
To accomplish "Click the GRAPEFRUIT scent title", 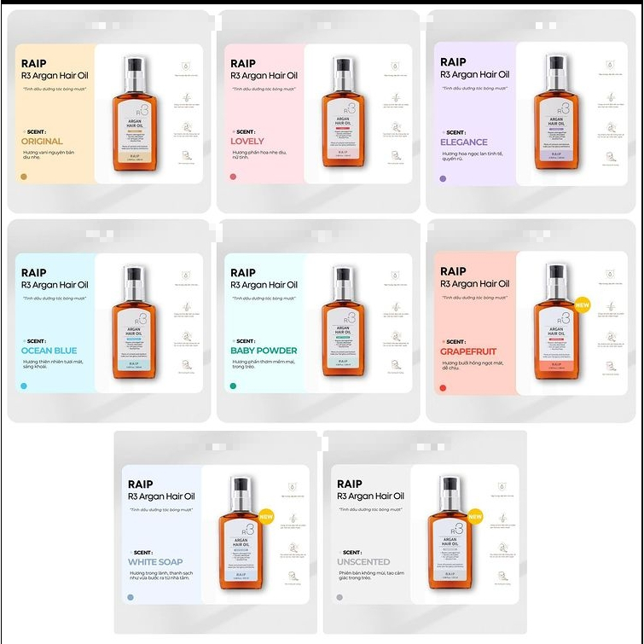I will (468, 351).
